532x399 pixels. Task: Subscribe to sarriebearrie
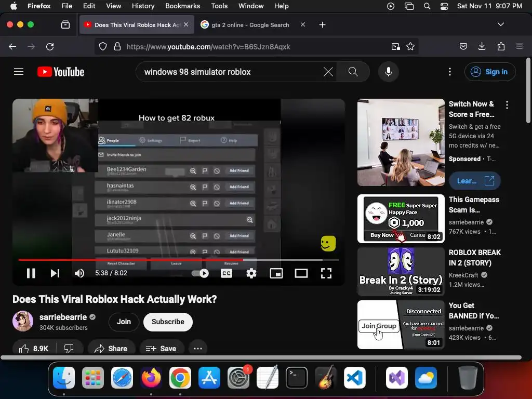(x=168, y=322)
